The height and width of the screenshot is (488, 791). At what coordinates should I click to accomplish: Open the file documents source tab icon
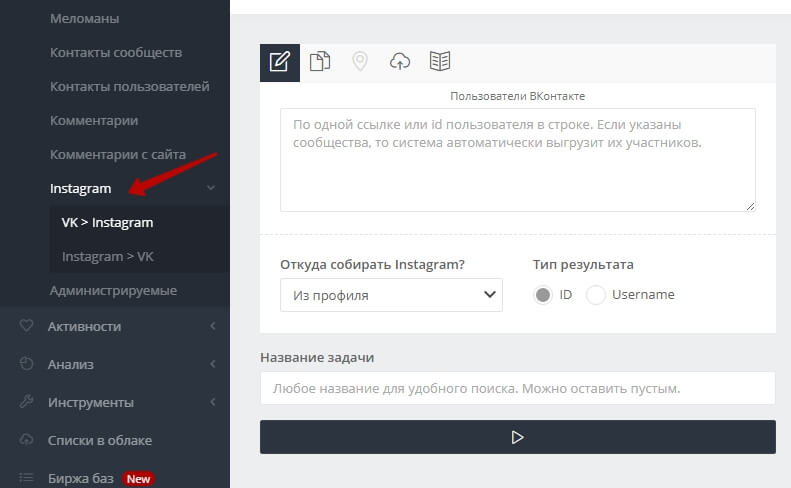point(320,62)
